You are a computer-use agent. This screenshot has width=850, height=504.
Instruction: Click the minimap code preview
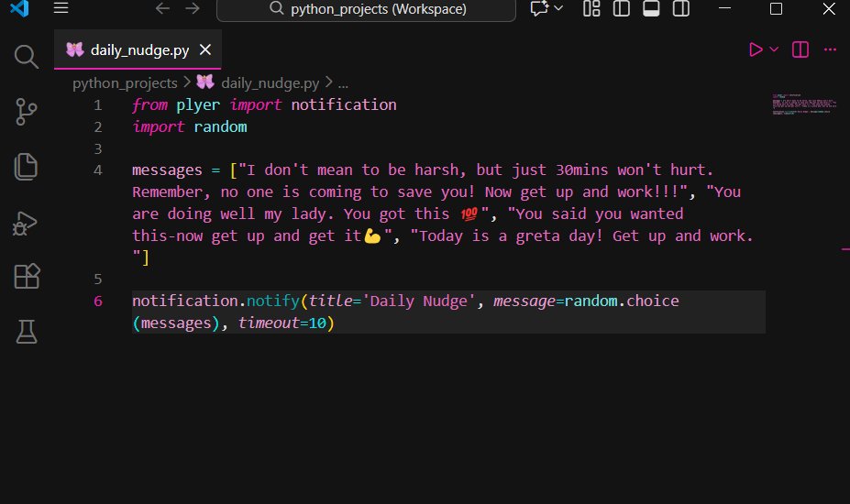tap(804, 104)
